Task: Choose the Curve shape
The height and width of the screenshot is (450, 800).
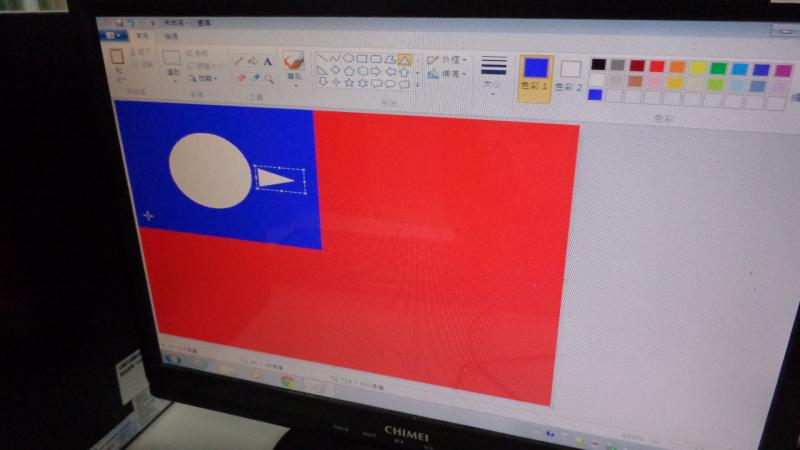Action: pos(335,58)
